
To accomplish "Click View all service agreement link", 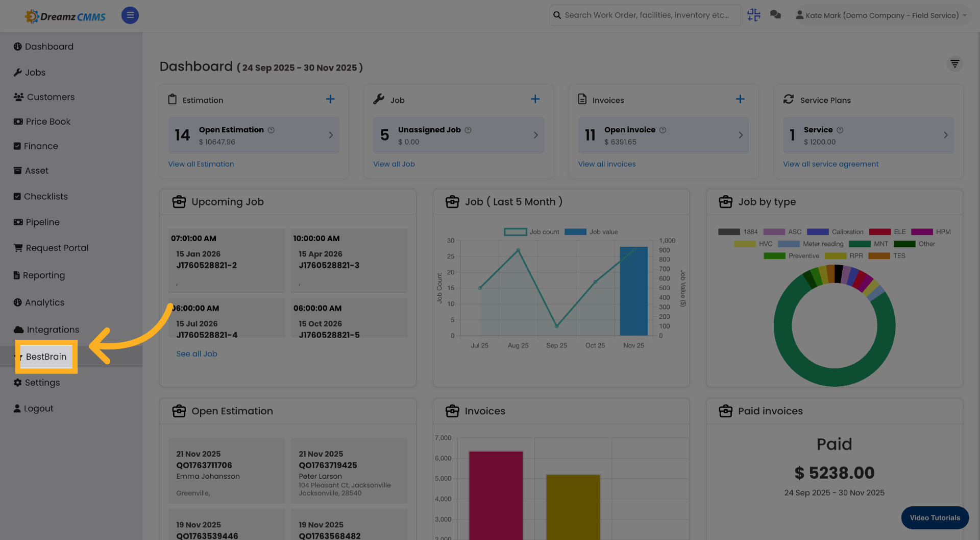I will coord(831,164).
